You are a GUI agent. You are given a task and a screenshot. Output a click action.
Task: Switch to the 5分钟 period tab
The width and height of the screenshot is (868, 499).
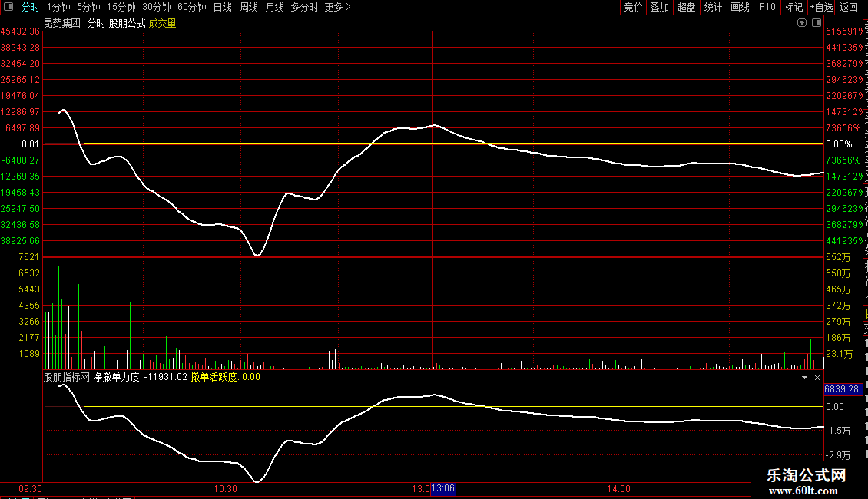(x=88, y=7)
